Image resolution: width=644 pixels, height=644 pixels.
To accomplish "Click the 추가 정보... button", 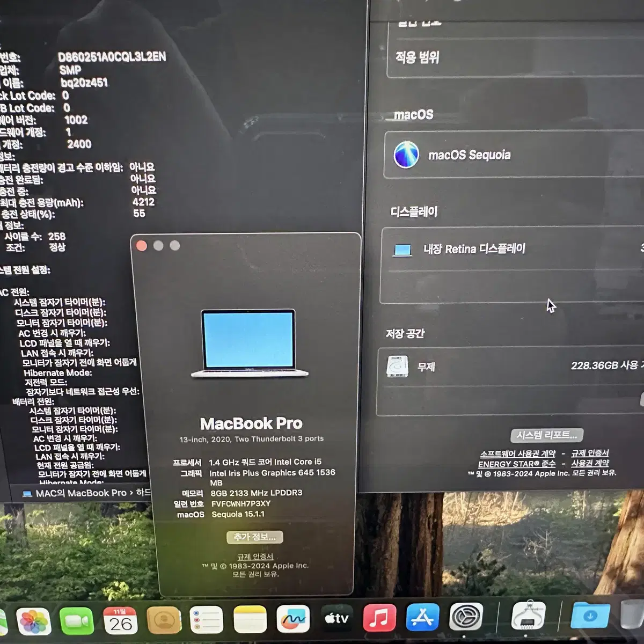I will [x=255, y=537].
